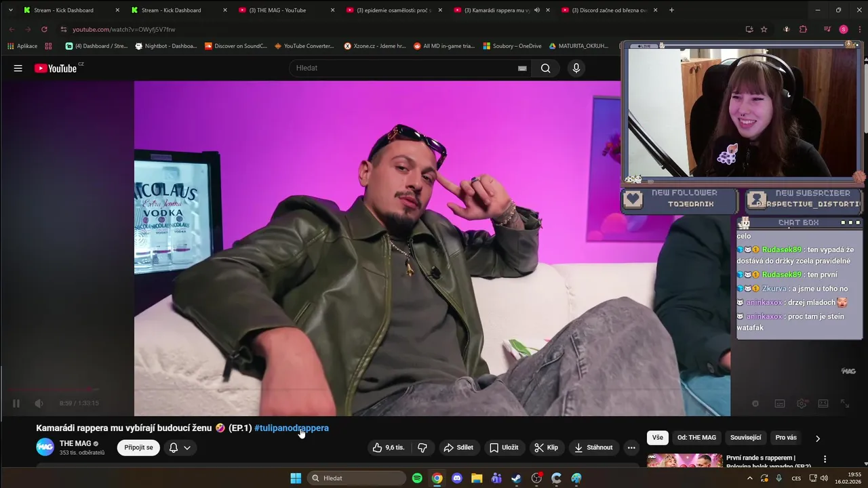Open Steam from taskbar
The image size is (868, 488).
click(517, 478)
